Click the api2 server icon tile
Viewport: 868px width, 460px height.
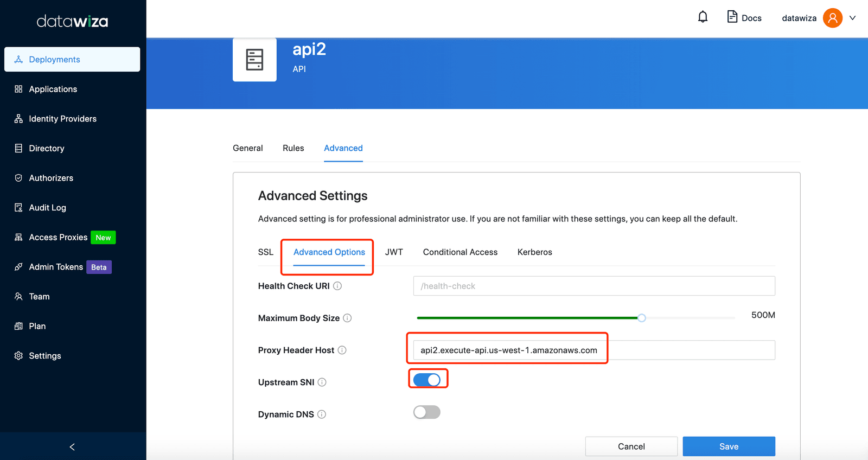(254, 60)
